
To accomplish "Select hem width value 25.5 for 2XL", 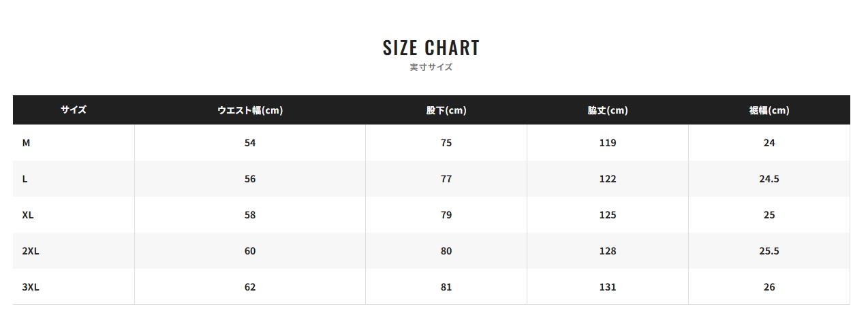I will [769, 251].
